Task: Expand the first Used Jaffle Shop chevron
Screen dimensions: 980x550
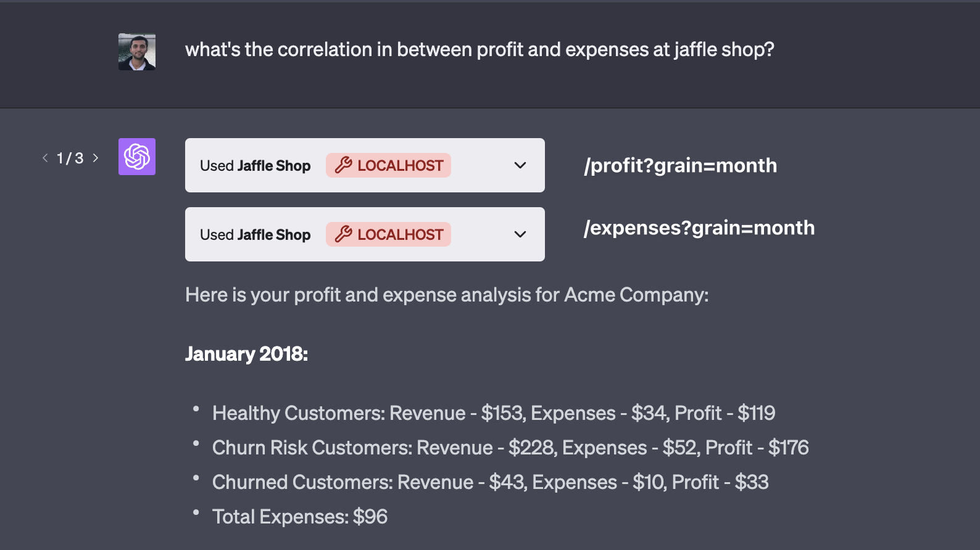Action: pyautogui.click(x=520, y=165)
